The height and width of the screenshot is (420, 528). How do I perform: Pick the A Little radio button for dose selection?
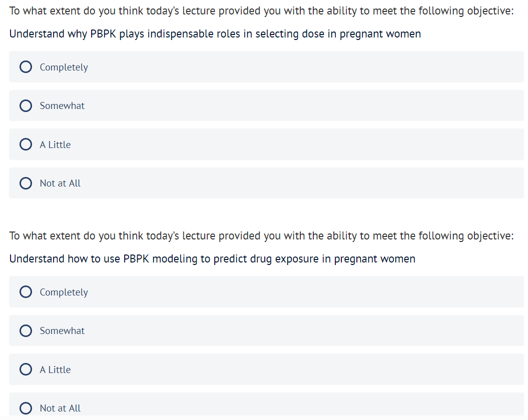26,144
